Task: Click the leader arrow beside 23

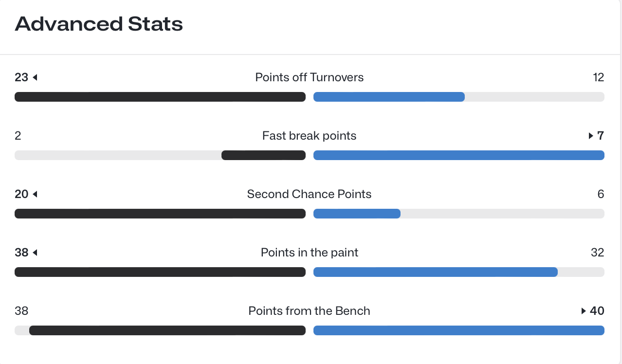Action: [35, 77]
